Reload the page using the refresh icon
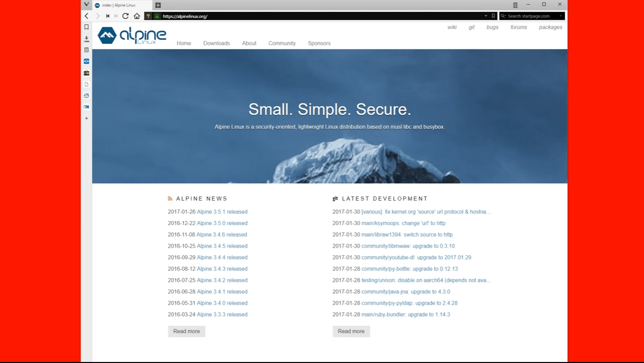The width and height of the screenshot is (644, 363). 125,16
